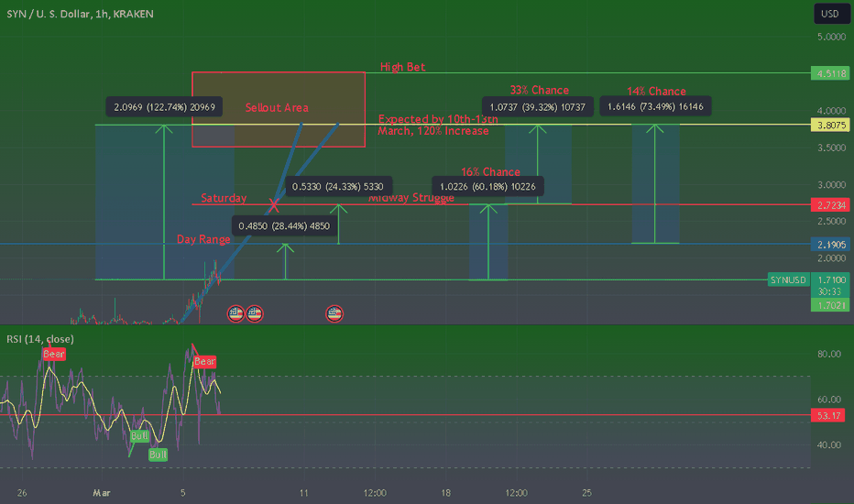854x504 pixels.
Task: Click the 26 date on time axis
Action: pyautogui.click(x=22, y=493)
